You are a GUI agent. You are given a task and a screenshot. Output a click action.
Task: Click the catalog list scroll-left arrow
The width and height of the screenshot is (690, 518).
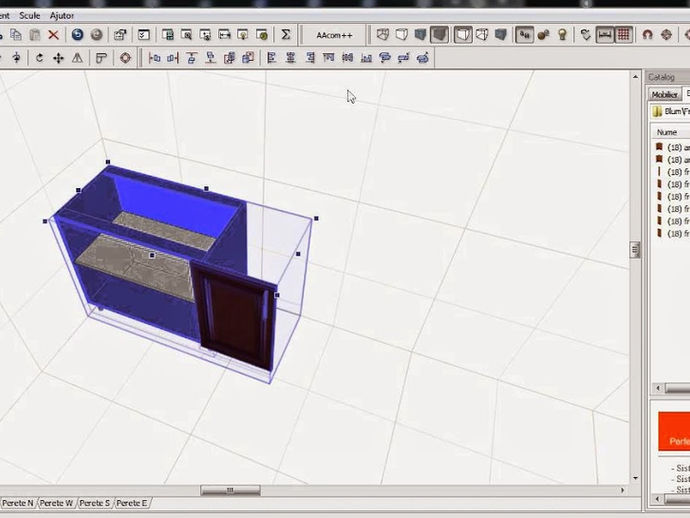[x=658, y=388]
